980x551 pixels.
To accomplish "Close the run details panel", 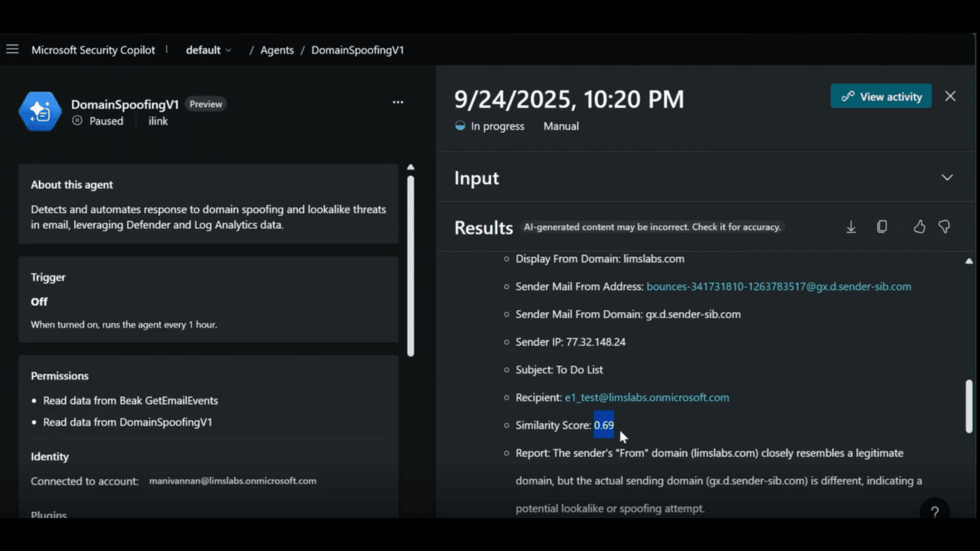I will 950,96.
